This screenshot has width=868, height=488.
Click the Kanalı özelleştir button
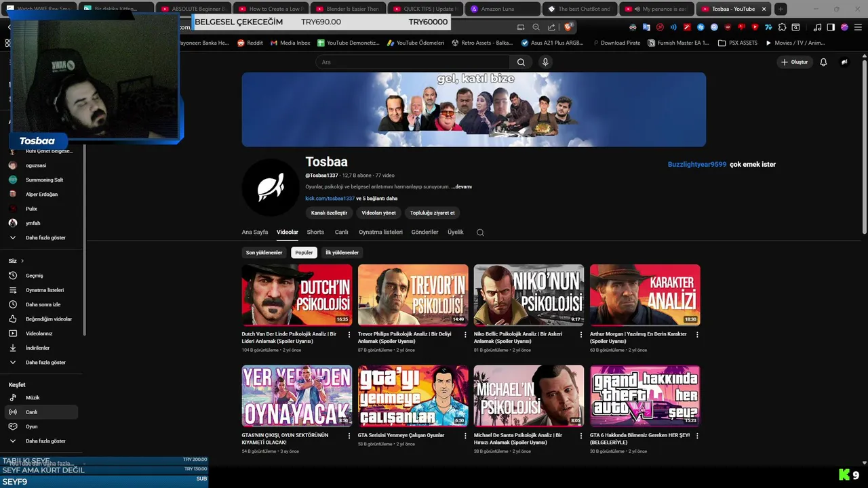click(x=329, y=213)
